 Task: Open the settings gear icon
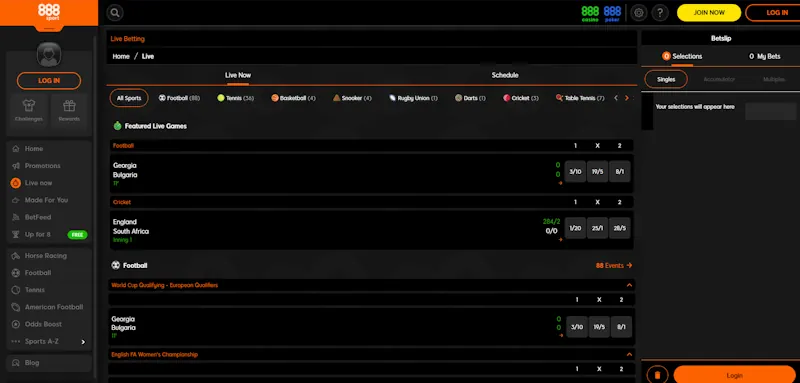639,13
